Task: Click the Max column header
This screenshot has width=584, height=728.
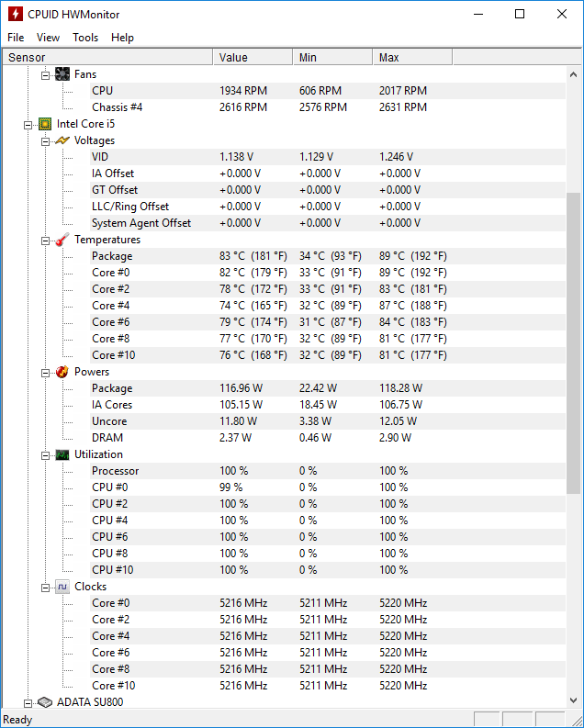Action: [412, 58]
